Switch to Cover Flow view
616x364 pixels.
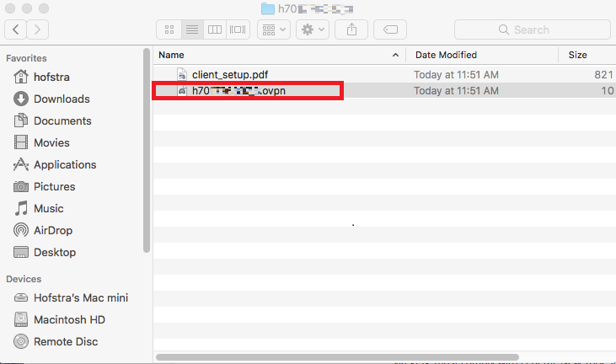238,29
